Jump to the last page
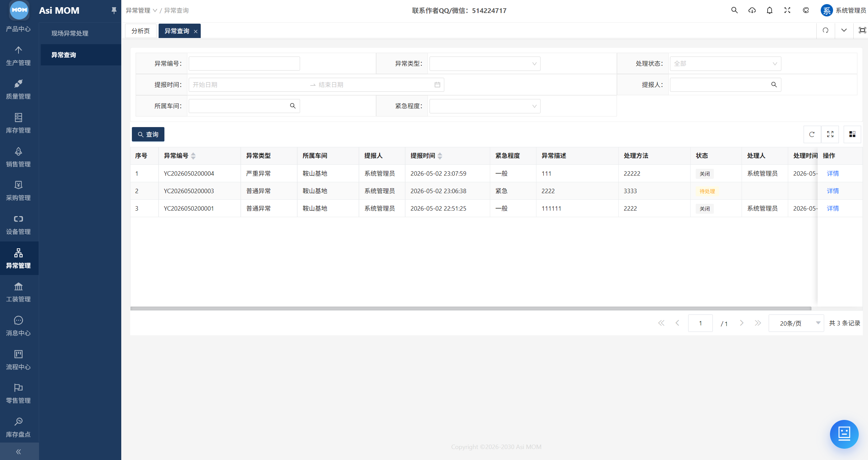Screen dimensions: 868x460 coord(758,323)
